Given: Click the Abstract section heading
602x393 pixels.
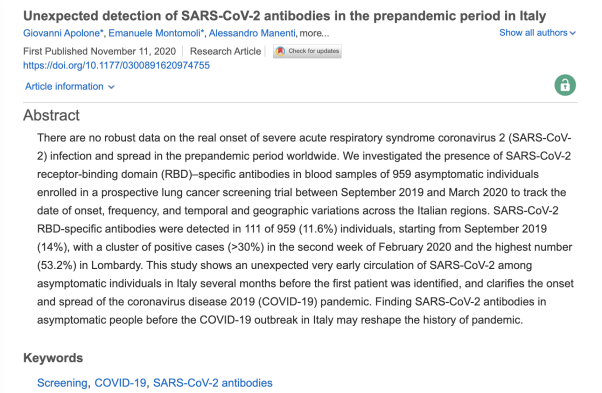Looking at the screenshot, I should (x=51, y=115).
